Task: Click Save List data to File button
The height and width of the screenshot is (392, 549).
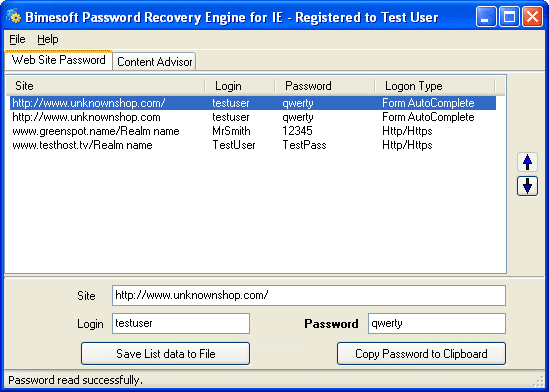Action: [165, 354]
